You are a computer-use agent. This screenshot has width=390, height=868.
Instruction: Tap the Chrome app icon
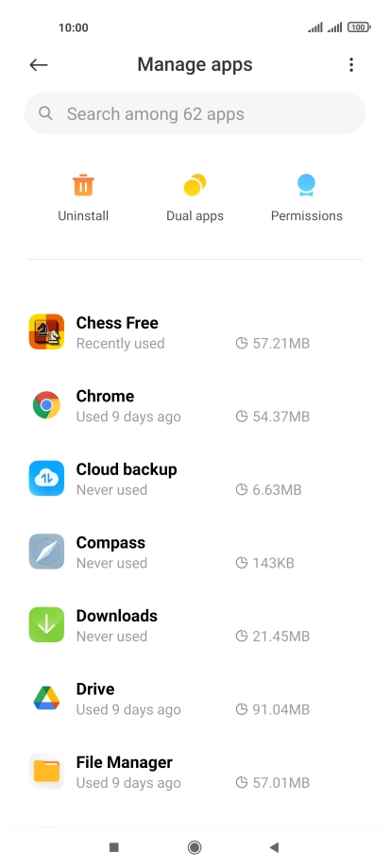(46, 404)
